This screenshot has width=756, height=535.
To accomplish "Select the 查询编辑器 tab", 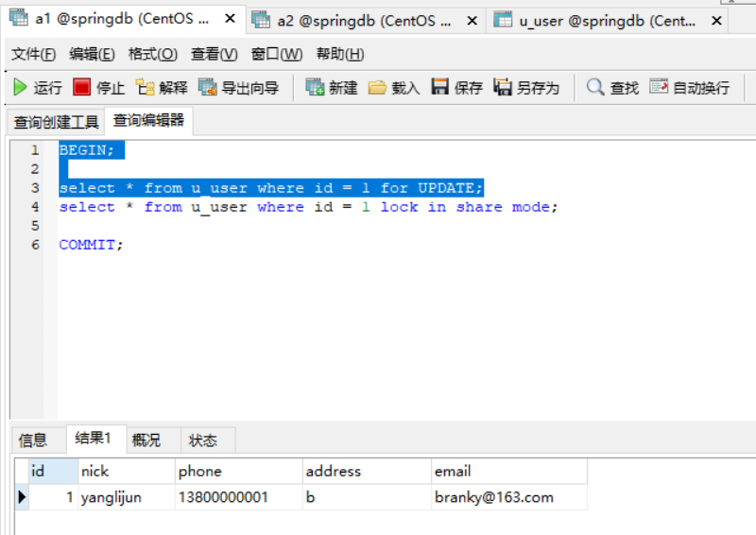I will 148,121.
